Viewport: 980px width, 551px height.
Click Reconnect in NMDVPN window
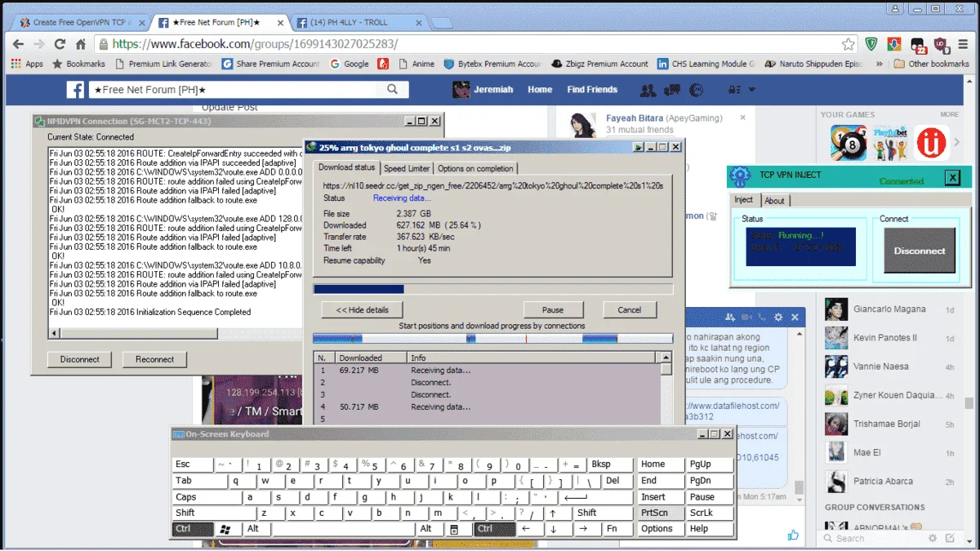pyautogui.click(x=154, y=359)
